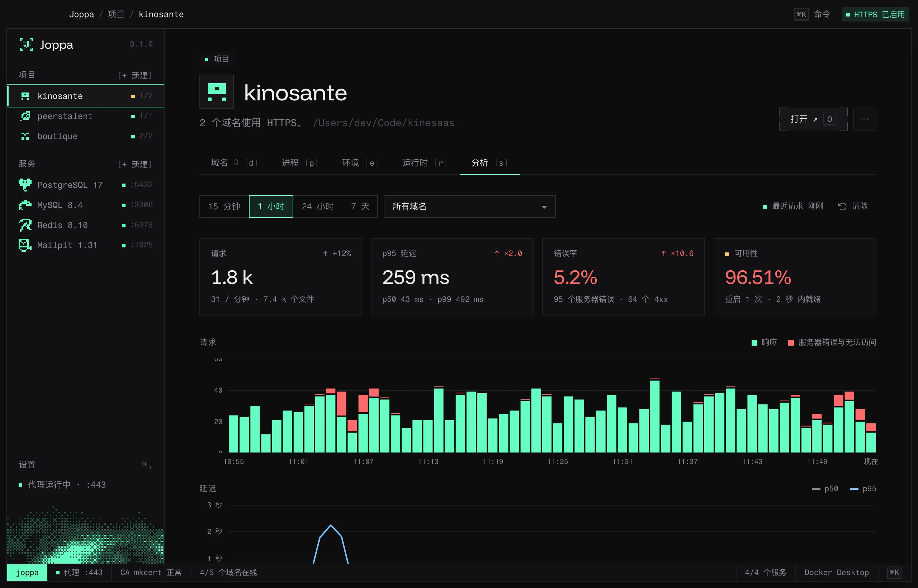Click 新建 next to 服务 header
The image size is (918, 588).
(135, 164)
